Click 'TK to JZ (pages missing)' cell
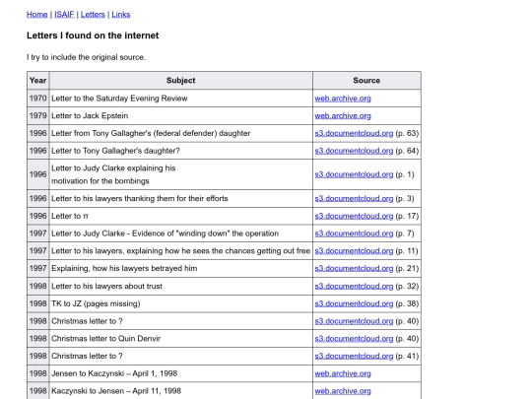532x399 pixels. (181, 303)
